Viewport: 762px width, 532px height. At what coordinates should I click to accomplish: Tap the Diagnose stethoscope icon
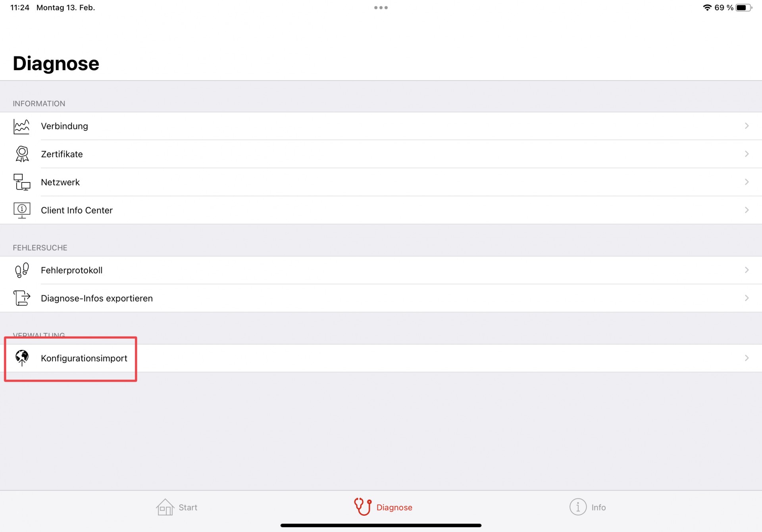click(363, 507)
